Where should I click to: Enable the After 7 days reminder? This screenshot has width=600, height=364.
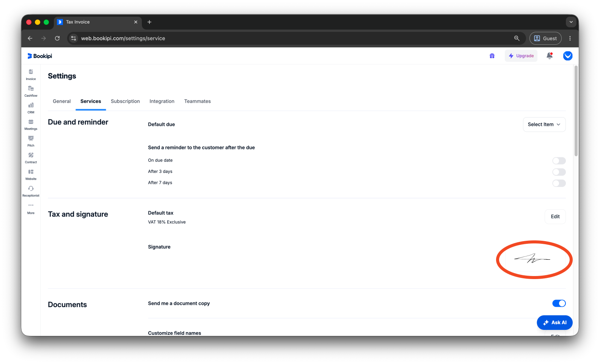559,183
